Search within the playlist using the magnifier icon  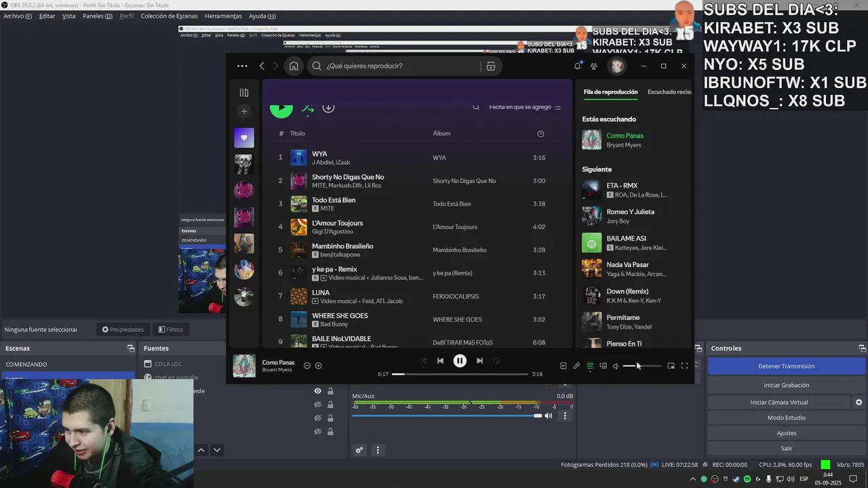[476, 107]
